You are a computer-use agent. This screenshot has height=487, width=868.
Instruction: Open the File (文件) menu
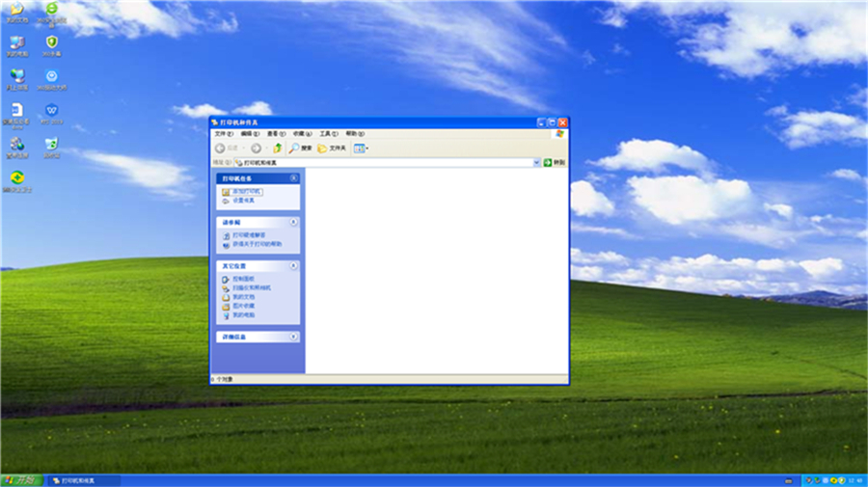tap(224, 134)
